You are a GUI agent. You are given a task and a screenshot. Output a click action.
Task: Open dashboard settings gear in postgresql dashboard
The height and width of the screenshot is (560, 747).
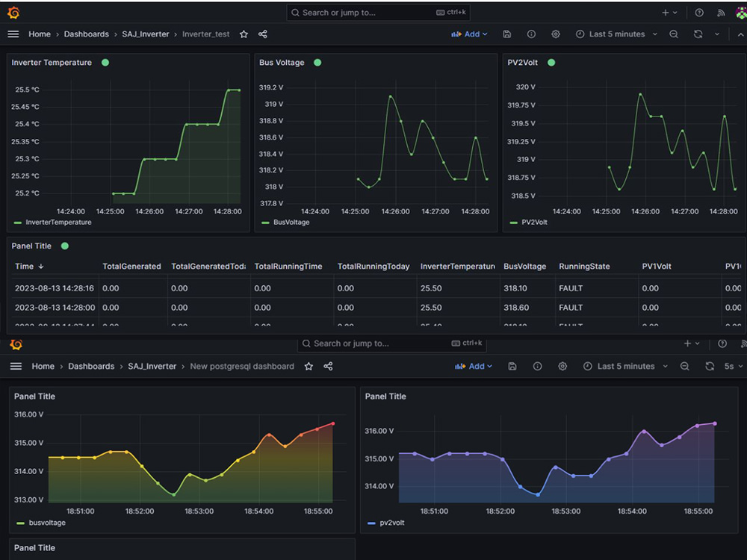pyautogui.click(x=562, y=366)
